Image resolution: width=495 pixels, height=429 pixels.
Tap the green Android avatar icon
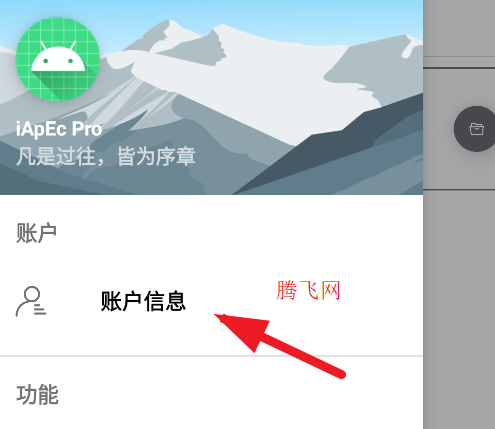[x=58, y=59]
